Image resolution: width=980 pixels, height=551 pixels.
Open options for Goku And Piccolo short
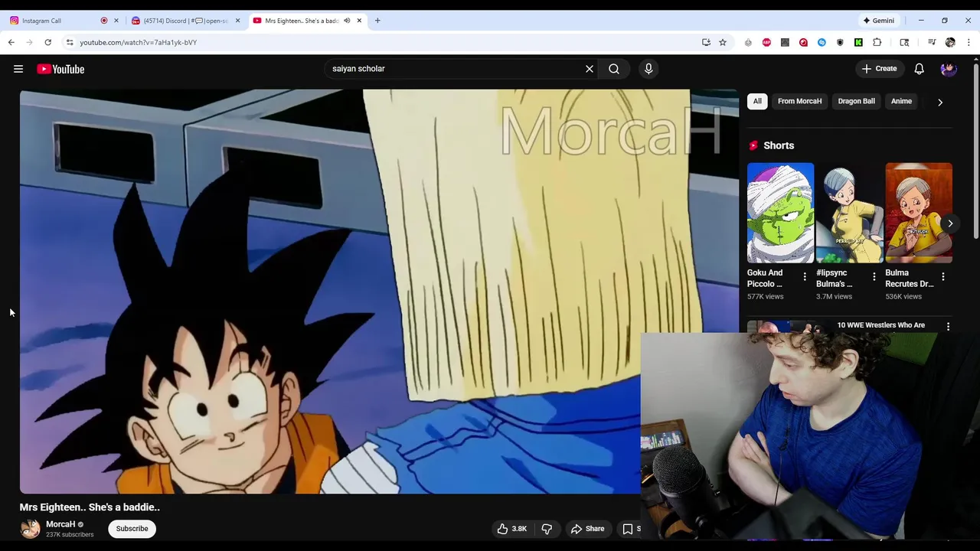tap(804, 277)
